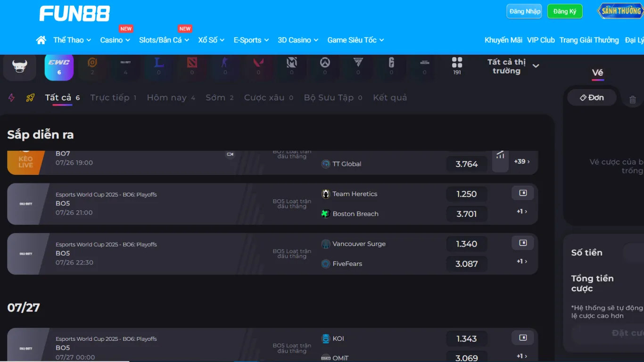Image resolution: width=644 pixels, height=362 pixels.
Task: Filter by the Overwatch game icon
Action: point(325,66)
